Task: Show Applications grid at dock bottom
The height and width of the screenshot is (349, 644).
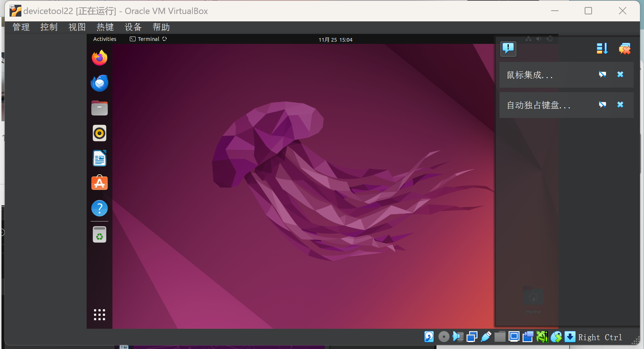Action: pyautogui.click(x=100, y=315)
